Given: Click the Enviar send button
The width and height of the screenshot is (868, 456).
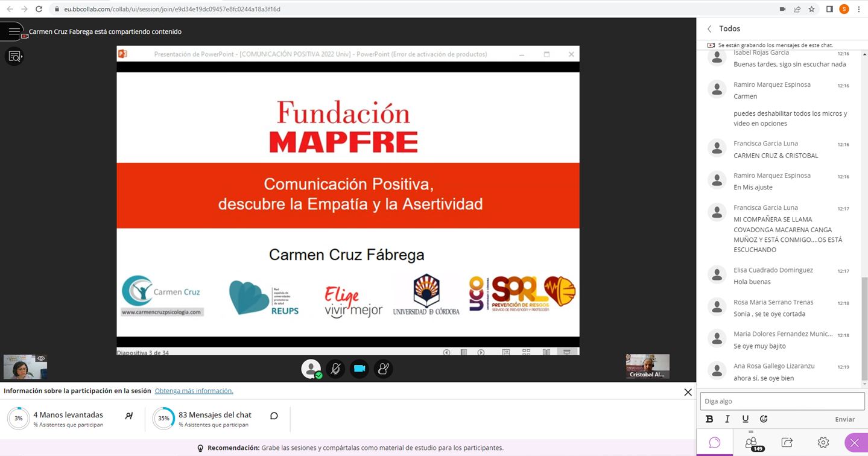Looking at the screenshot, I should coord(845,419).
